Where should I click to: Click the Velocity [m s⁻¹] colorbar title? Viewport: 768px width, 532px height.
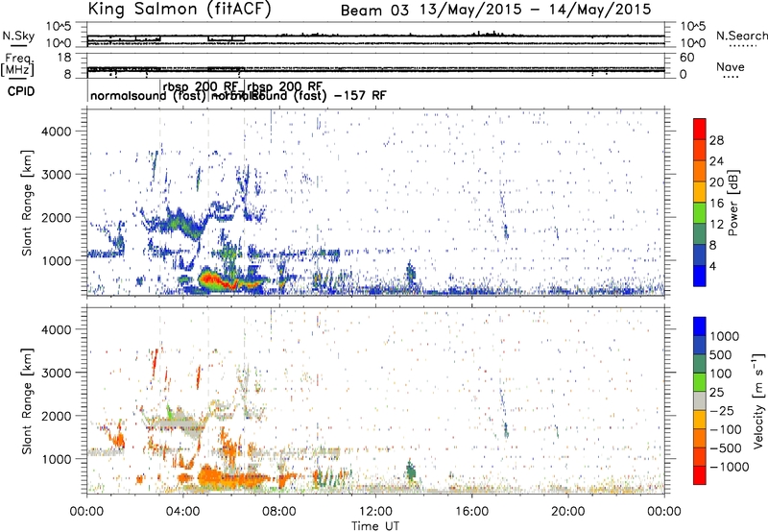pos(758,400)
